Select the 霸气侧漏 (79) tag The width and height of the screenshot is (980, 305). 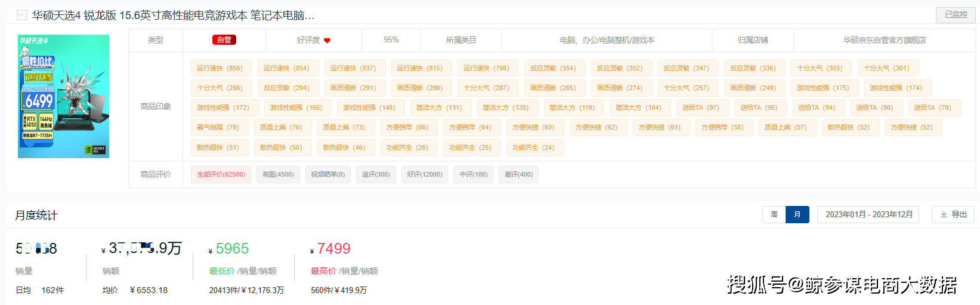coord(219,127)
